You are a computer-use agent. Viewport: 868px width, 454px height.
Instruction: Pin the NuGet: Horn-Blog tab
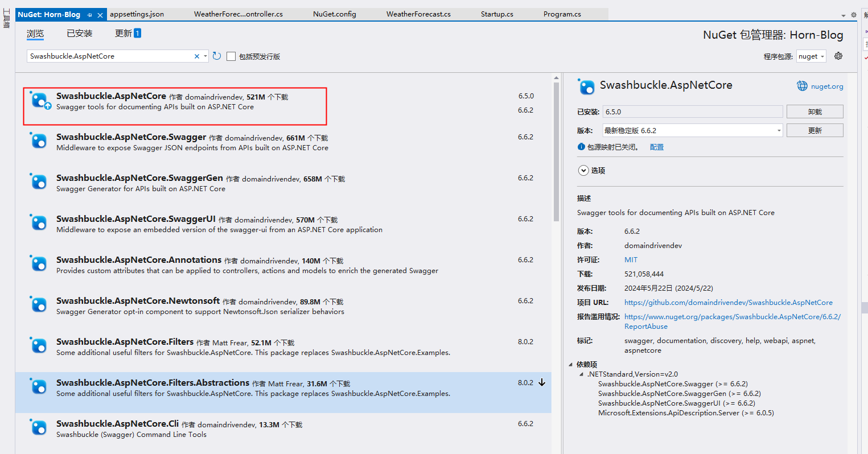tap(90, 15)
